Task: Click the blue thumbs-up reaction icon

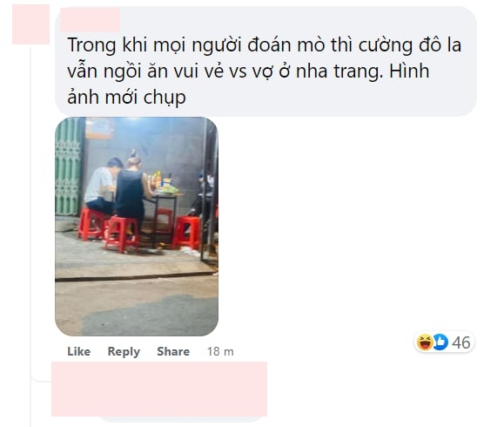Action: click(x=440, y=342)
